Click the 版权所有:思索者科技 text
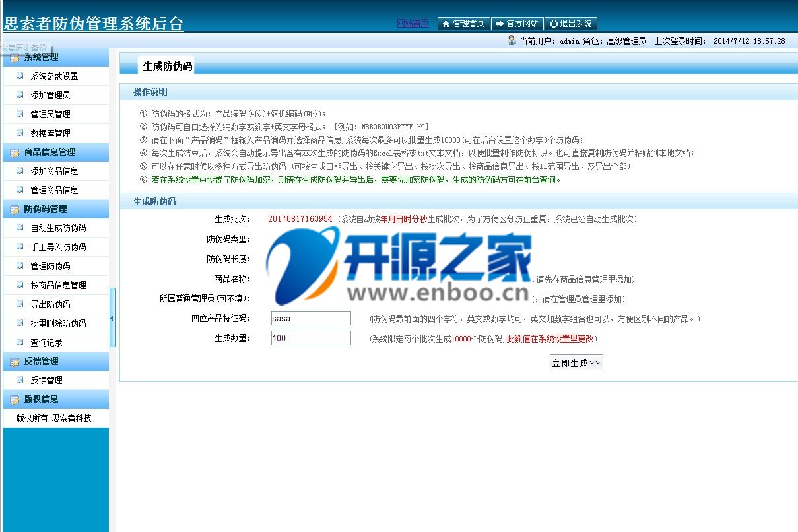The height and width of the screenshot is (532, 798). (54, 418)
